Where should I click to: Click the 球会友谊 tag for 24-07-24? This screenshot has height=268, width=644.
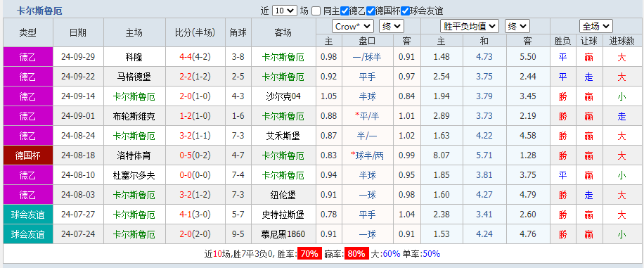point(28,234)
